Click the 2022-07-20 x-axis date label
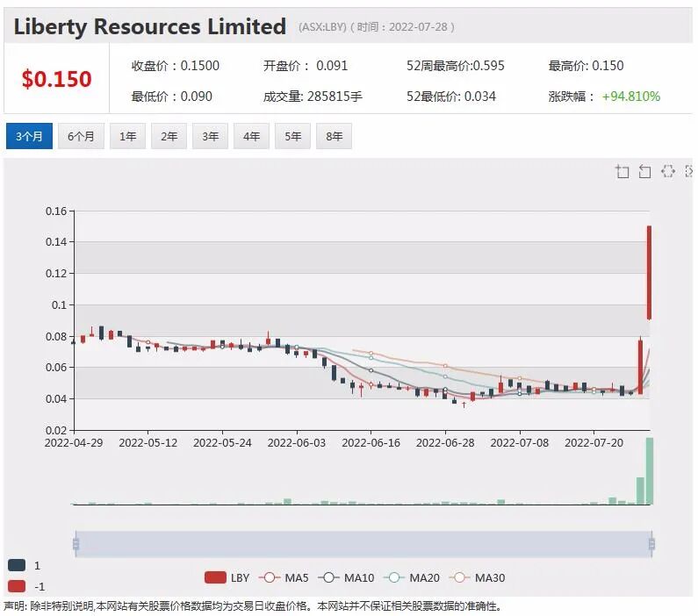Viewport: 698px width, 616px height. [594, 443]
